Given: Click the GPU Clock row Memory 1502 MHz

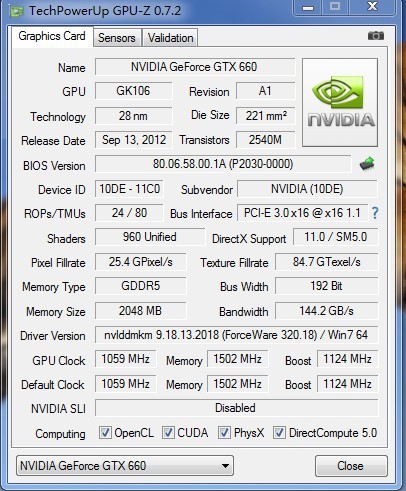Looking at the screenshot, I should [238, 359].
